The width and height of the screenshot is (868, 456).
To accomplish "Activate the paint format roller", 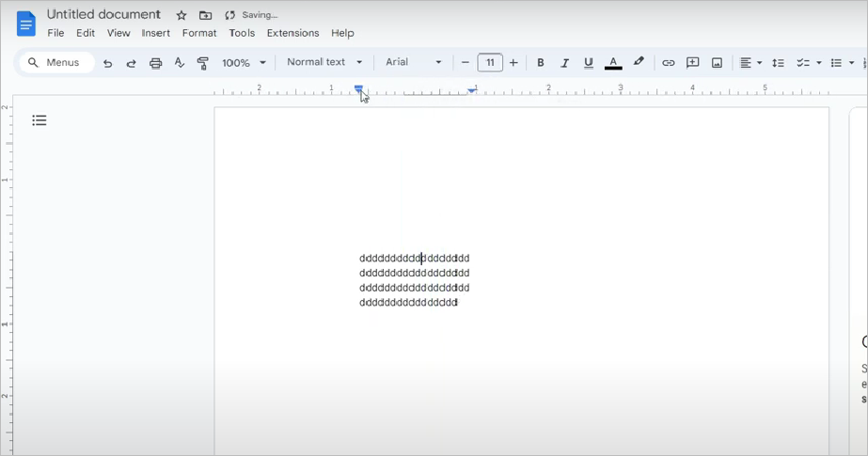I will coord(202,63).
